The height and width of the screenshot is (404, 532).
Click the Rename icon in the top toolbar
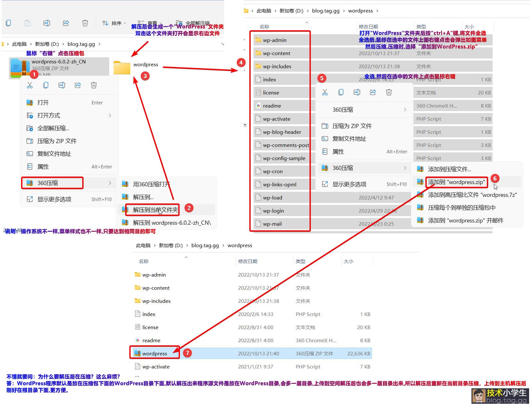[47, 23]
